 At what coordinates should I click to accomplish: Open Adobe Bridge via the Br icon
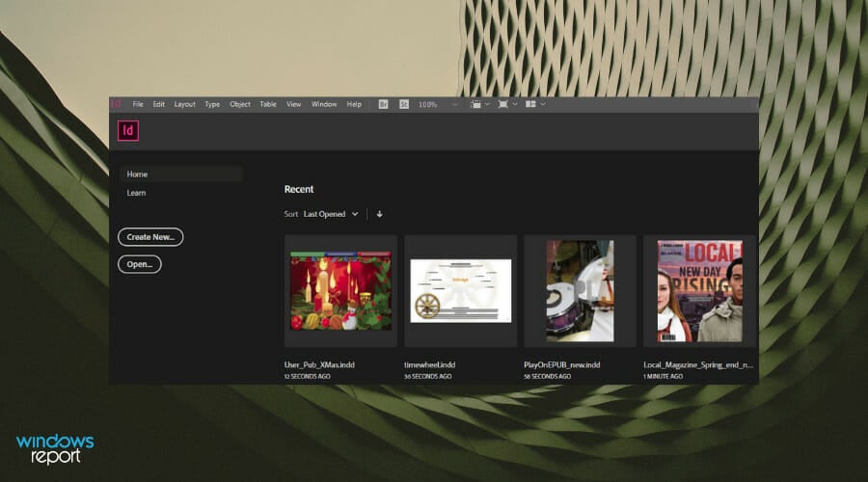(383, 104)
